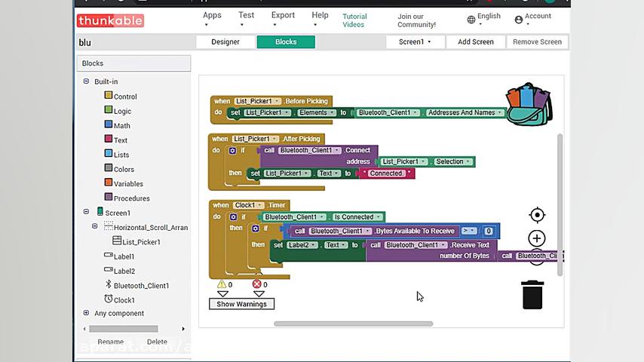Open the Is Connected property dropdown
The image size is (644, 362).
357,217
